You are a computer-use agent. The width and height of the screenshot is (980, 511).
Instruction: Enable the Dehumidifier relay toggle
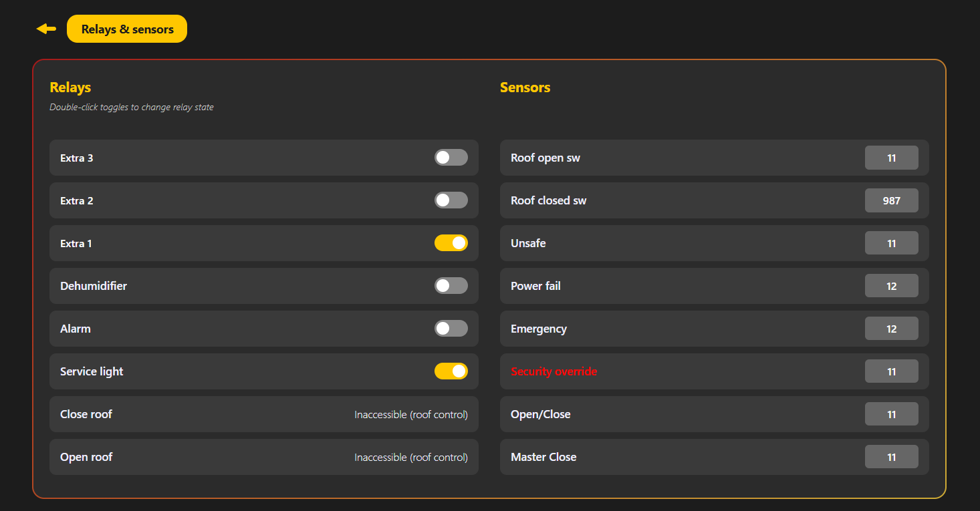tap(451, 286)
